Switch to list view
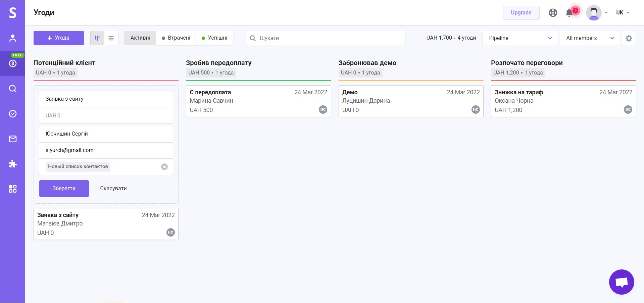The width and height of the screenshot is (644, 303). pos(111,38)
